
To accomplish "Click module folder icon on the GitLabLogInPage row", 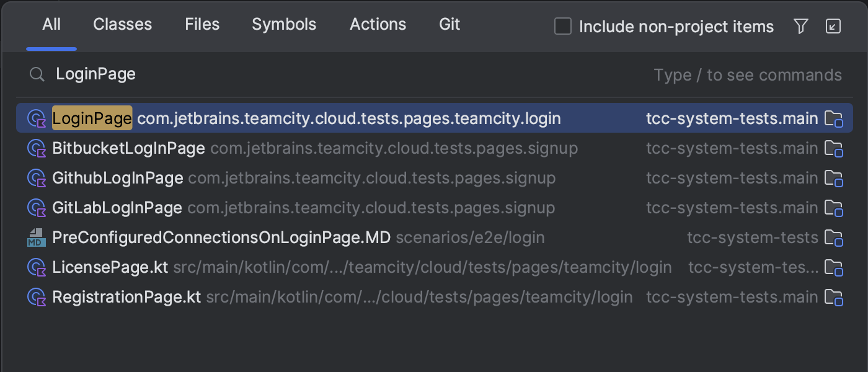I will point(834,208).
